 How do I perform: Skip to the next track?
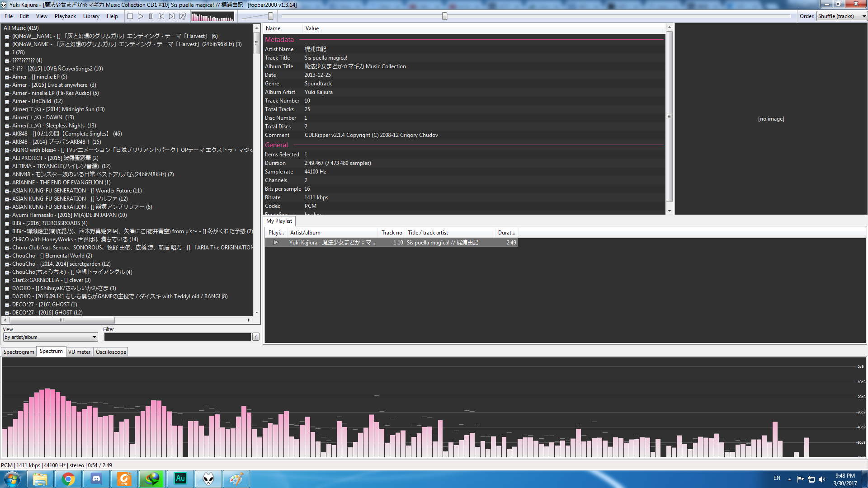[x=172, y=16]
